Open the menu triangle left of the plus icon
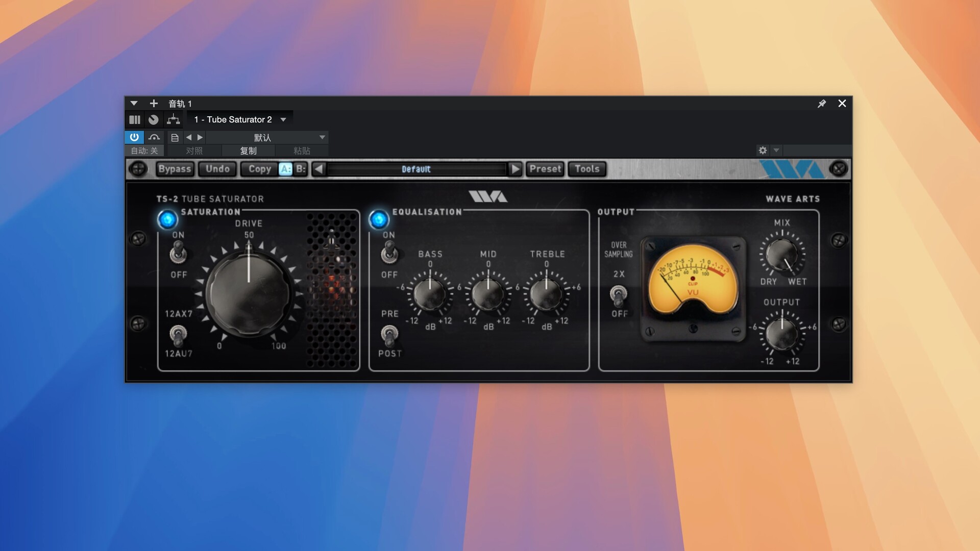980x551 pixels. pos(134,104)
